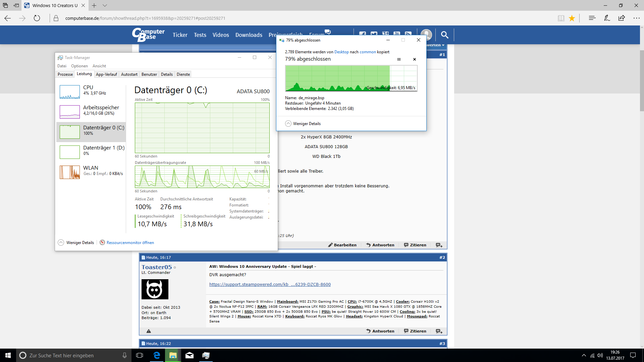This screenshot has width=644, height=362.
Task: Collapse Task-Manager with Weniger Details
Action: (x=61, y=242)
